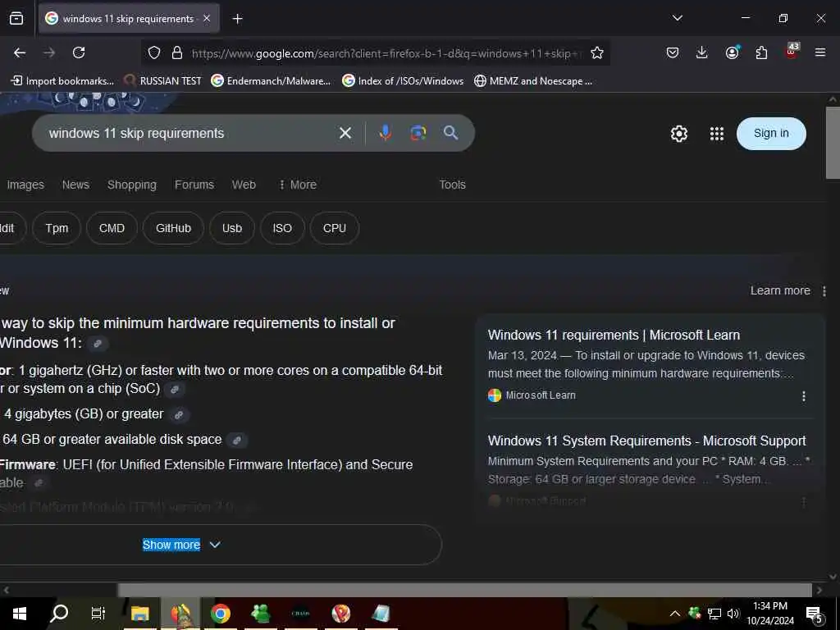This screenshot has width=840, height=630.
Task: Click source link icon after 4 gigabytes line
Action: tap(179, 414)
